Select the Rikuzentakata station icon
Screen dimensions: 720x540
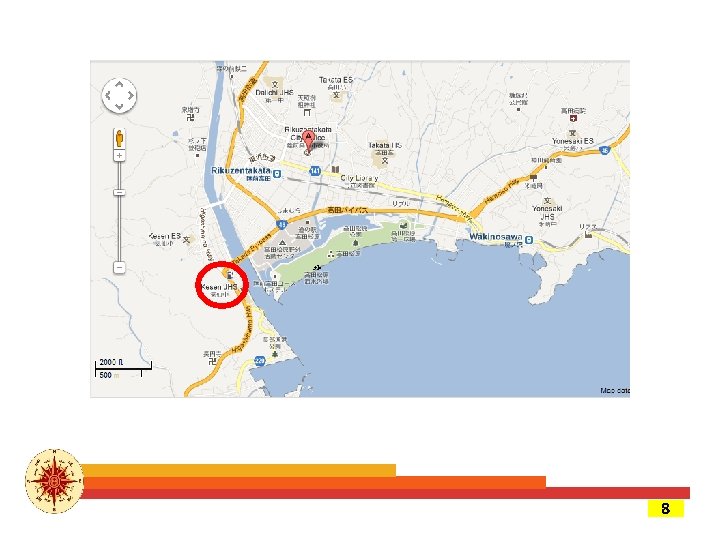click(x=277, y=174)
